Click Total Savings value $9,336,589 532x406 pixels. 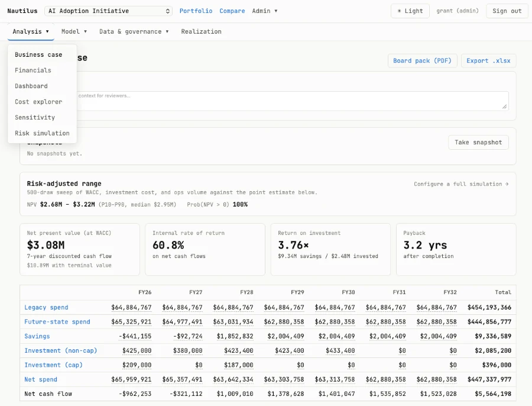[x=493, y=336]
